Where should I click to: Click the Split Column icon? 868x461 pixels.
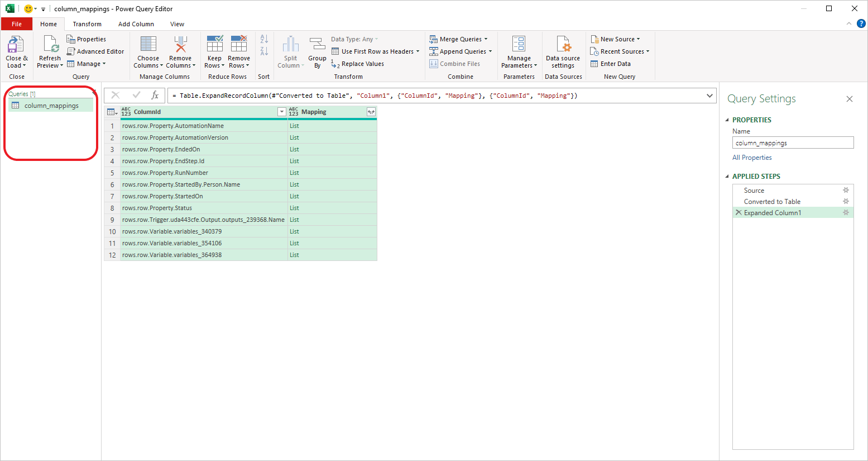click(291, 45)
